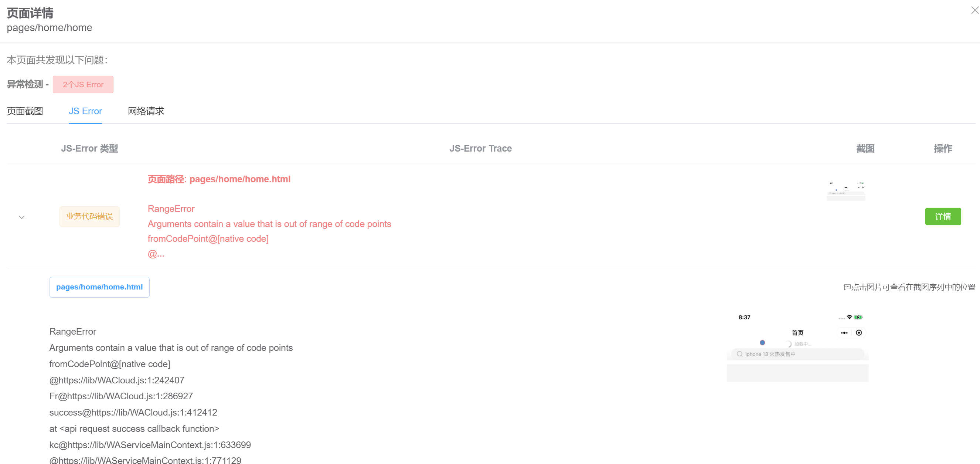The height and width of the screenshot is (464, 980).
Task: Click the green battery icon in screenshot
Action: (858, 317)
